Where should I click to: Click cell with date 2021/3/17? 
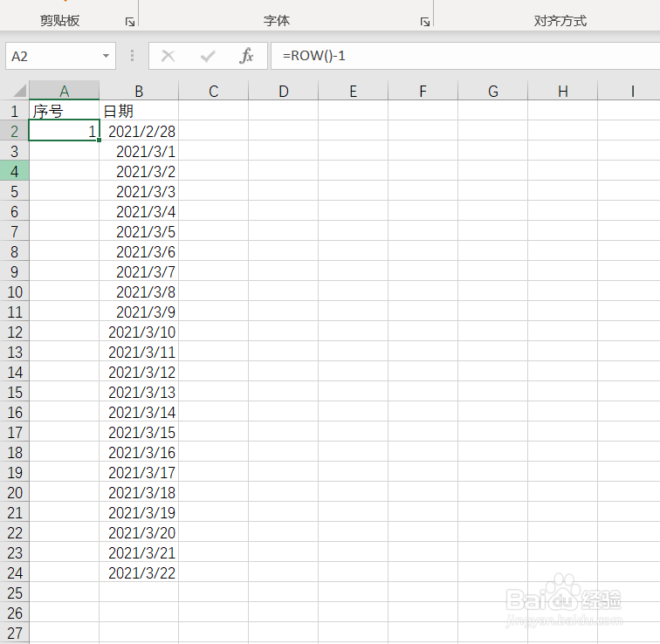[x=139, y=472]
